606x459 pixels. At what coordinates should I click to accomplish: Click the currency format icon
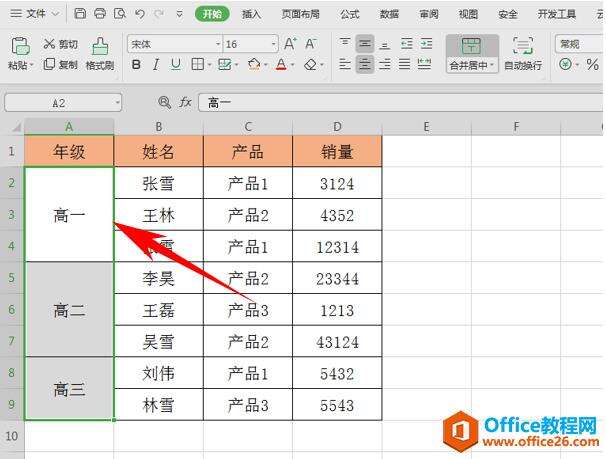[x=565, y=64]
